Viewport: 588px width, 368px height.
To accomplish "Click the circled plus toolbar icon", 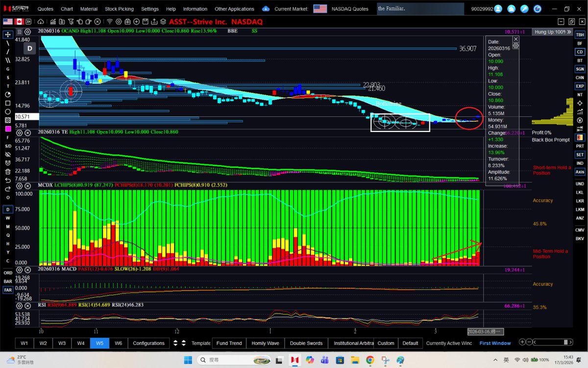I will click(x=136, y=22).
